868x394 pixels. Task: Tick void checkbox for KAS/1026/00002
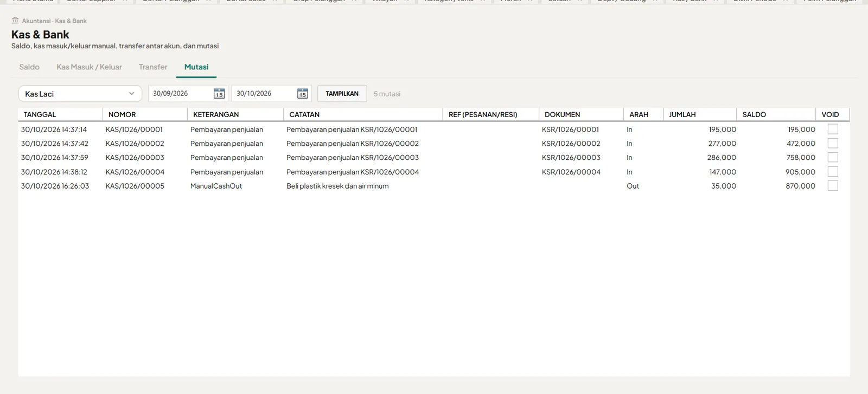pos(833,143)
